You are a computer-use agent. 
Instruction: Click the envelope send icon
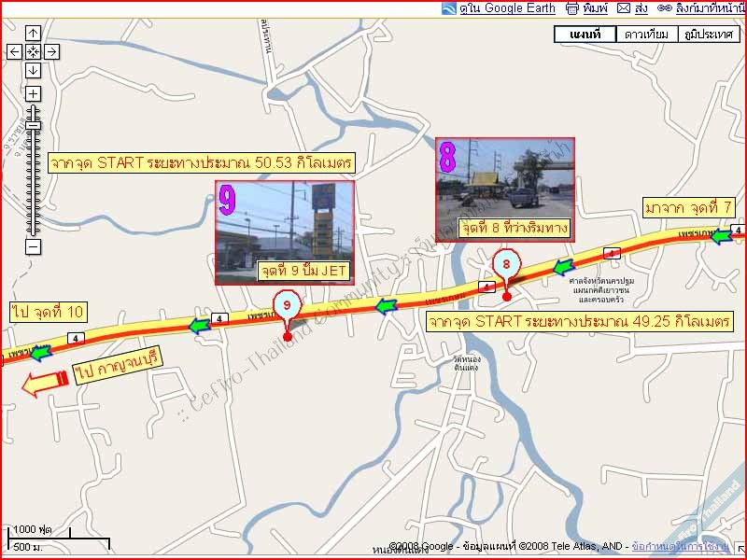click(623, 8)
